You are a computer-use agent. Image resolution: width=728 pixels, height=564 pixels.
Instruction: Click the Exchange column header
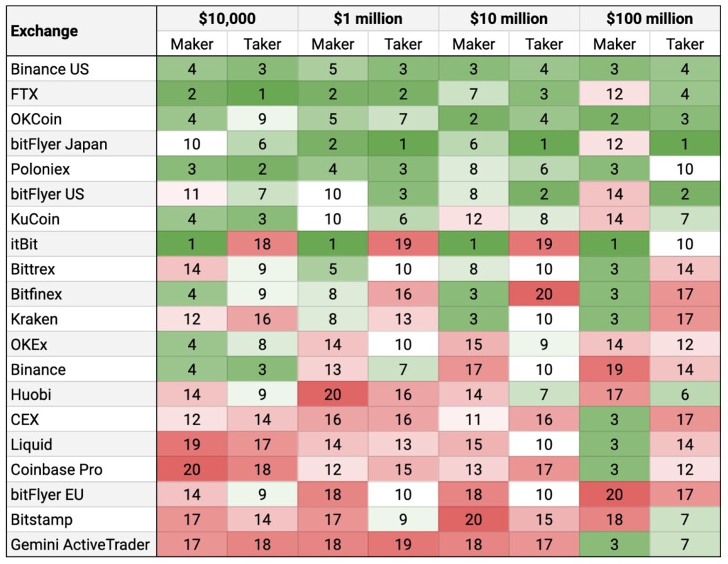[x=82, y=31]
